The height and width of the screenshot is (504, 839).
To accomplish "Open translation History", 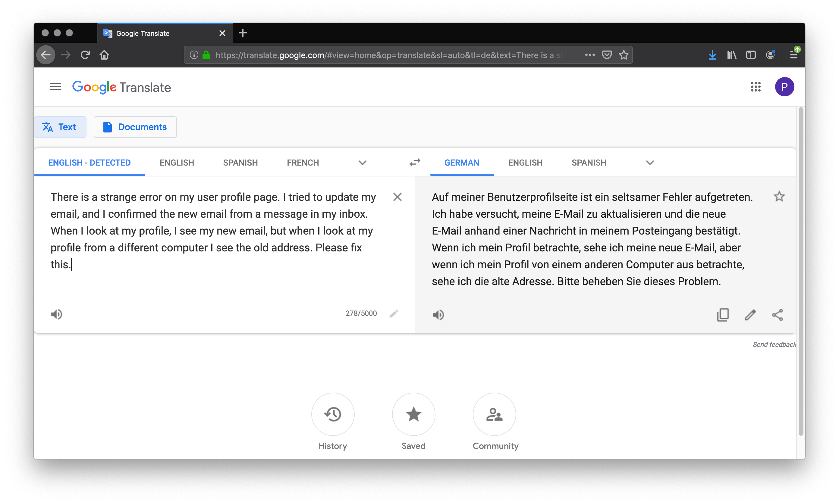I will [x=332, y=414].
